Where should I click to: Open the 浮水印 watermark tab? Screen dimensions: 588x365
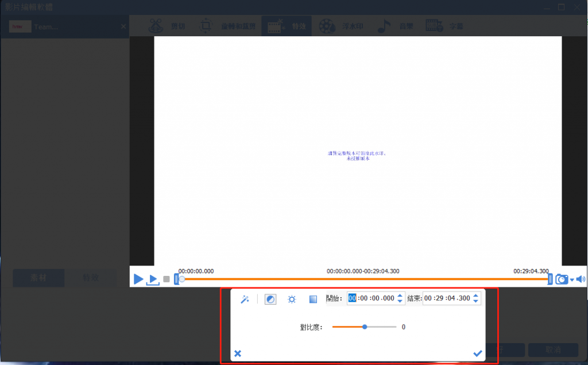point(341,26)
